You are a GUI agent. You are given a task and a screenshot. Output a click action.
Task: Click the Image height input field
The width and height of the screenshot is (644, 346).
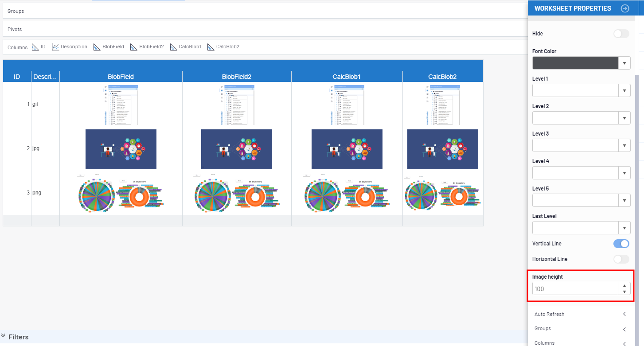(x=575, y=289)
